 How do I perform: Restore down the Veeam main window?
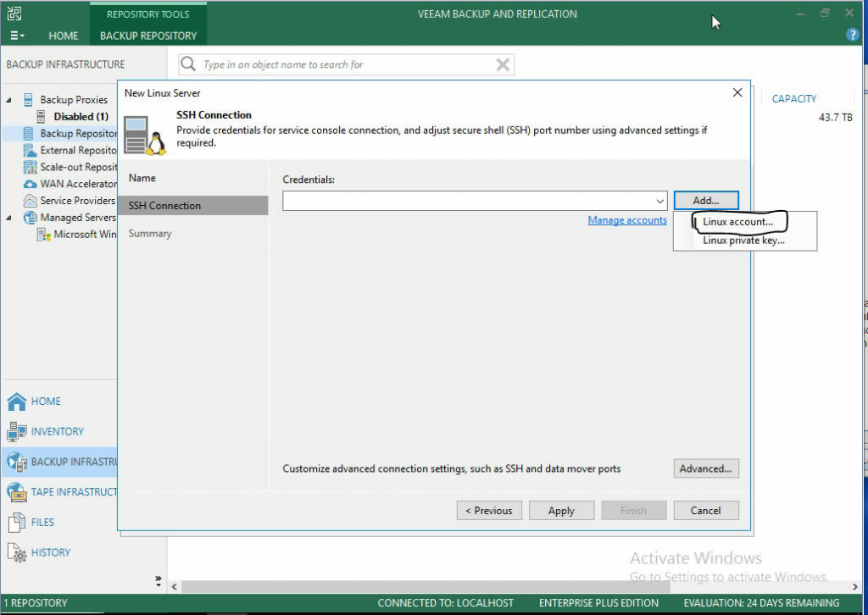tap(825, 13)
